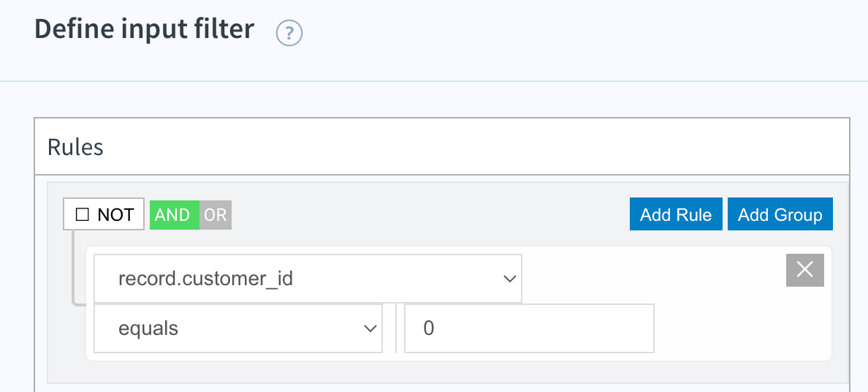The width and height of the screenshot is (868, 392).
Task: Click the Add Rule button
Action: 676,214
